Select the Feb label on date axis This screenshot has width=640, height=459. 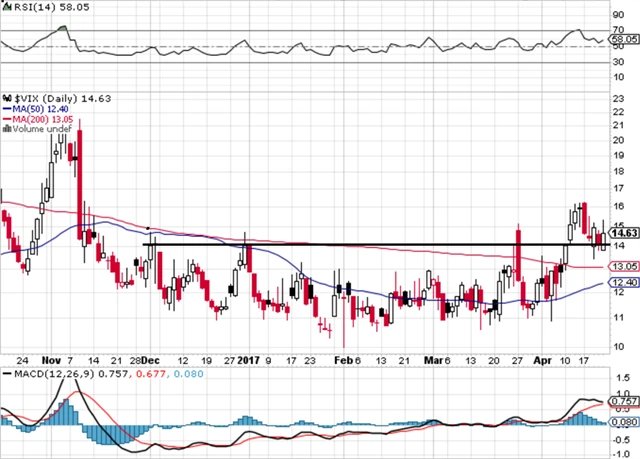[x=342, y=357]
